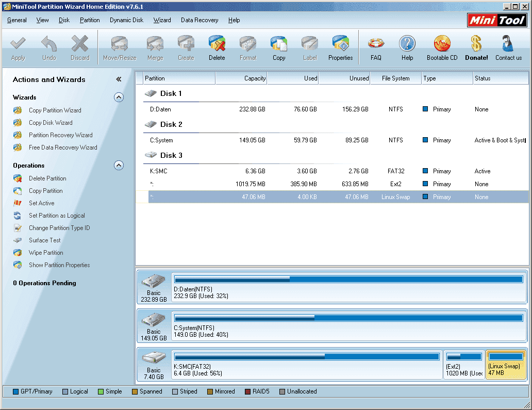Choose Wipe Partition operation
This screenshot has width=532, height=410.
[x=46, y=253]
